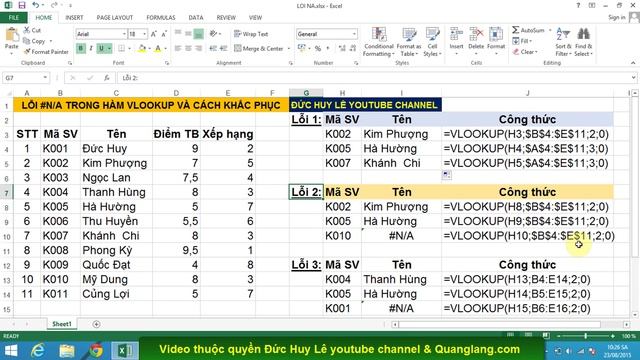
Task: Click the Cut scissors icon
Action: point(27,30)
